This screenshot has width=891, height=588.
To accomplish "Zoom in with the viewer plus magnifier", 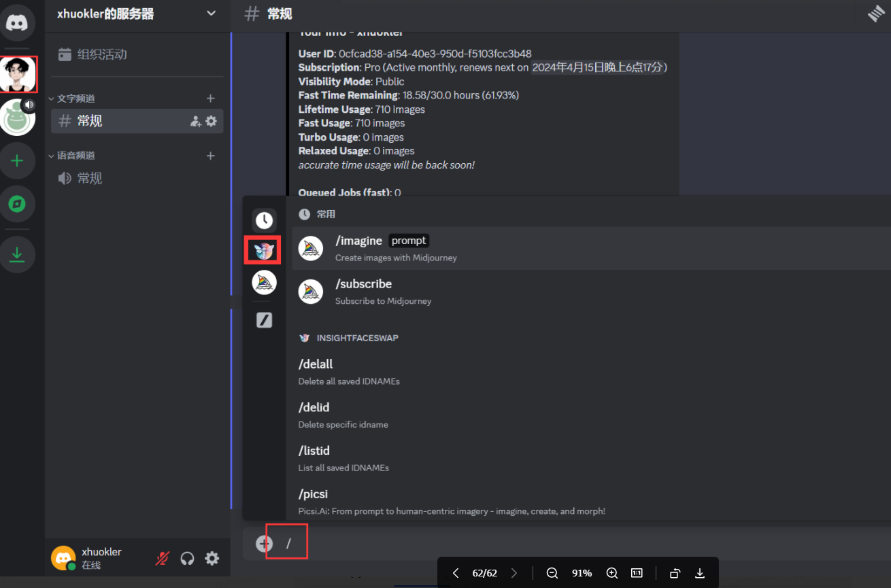I will click(611, 573).
